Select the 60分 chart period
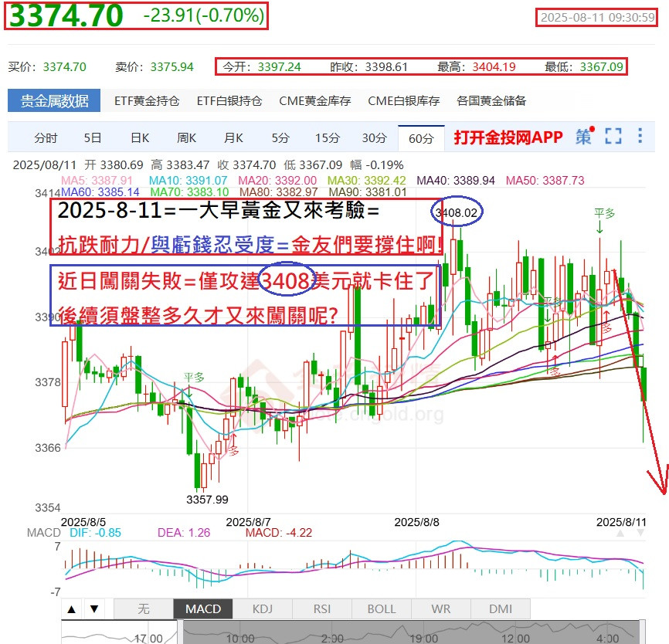669x644 pixels. click(x=421, y=139)
